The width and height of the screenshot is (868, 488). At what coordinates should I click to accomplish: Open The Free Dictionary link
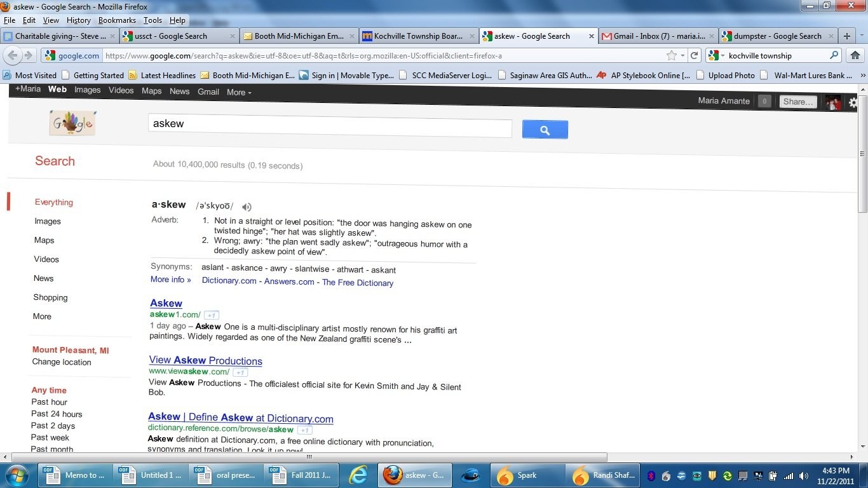click(x=358, y=283)
